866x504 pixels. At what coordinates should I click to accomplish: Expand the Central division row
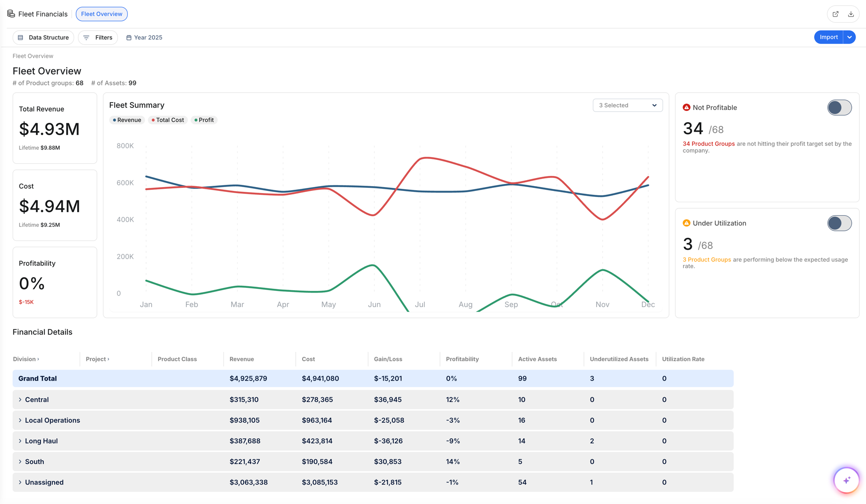pos(19,399)
